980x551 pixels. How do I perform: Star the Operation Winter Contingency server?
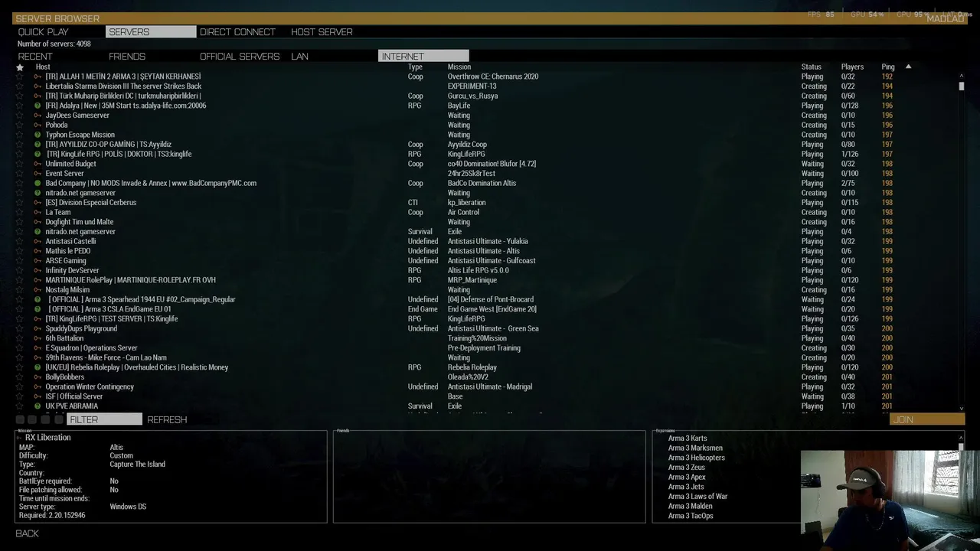tap(20, 387)
